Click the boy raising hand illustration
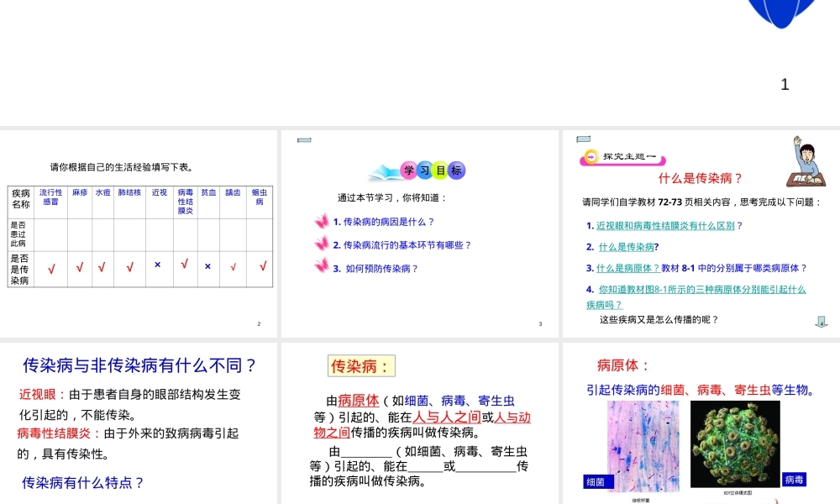Viewport: 840px width, 504px height. (806, 161)
